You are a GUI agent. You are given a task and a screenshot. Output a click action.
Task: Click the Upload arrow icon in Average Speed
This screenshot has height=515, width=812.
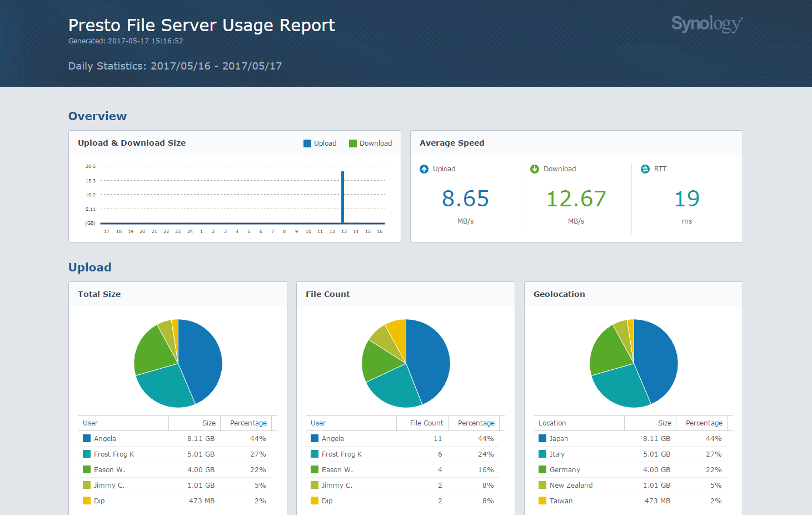[424, 169]
